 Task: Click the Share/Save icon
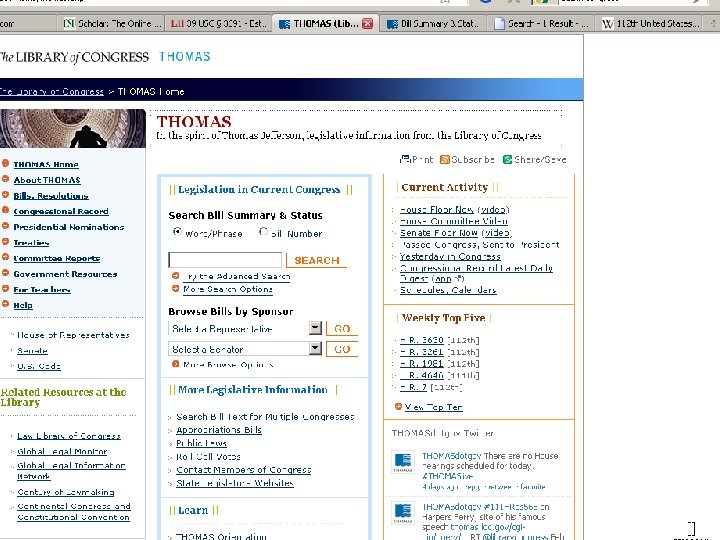[x=507, y=159]
